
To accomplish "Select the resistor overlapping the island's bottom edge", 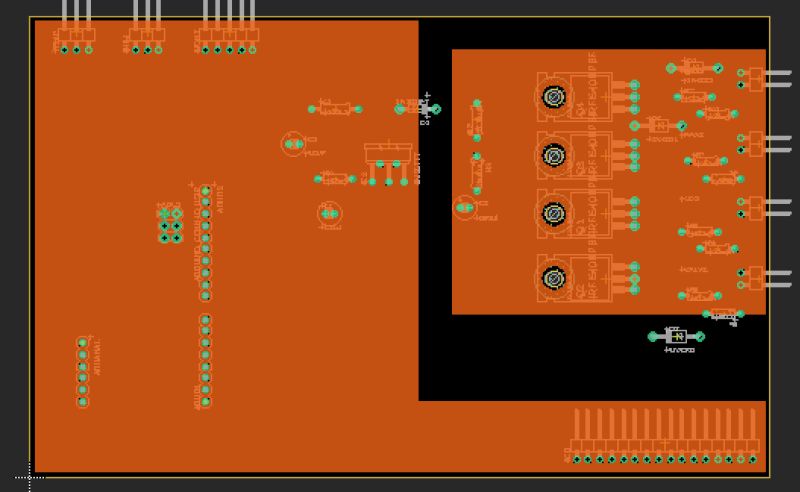I will [723, 314].
